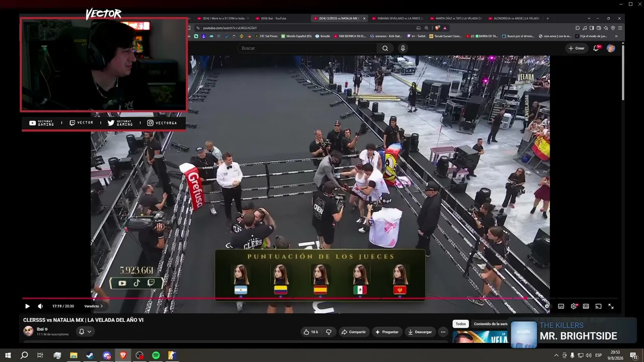Open Windows taskbar search

(x=24, y=355)
